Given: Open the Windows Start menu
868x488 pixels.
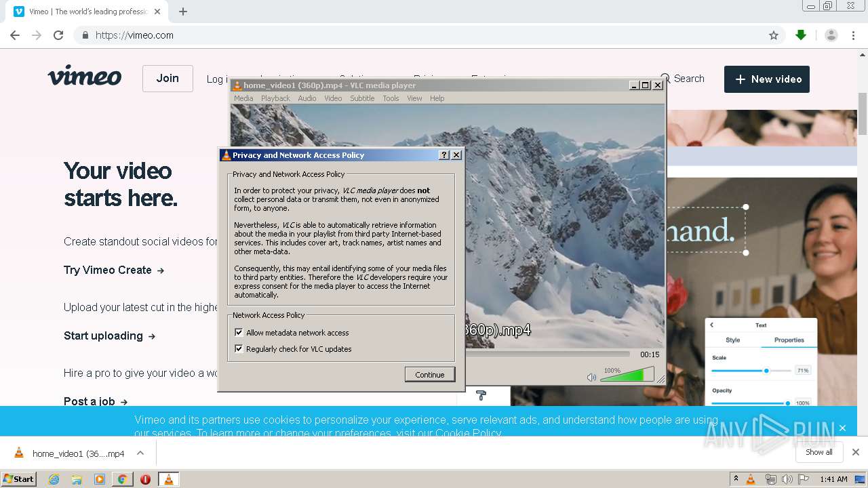Looking at the screenshot, I should pyautogui.click(x=18, y=479).
